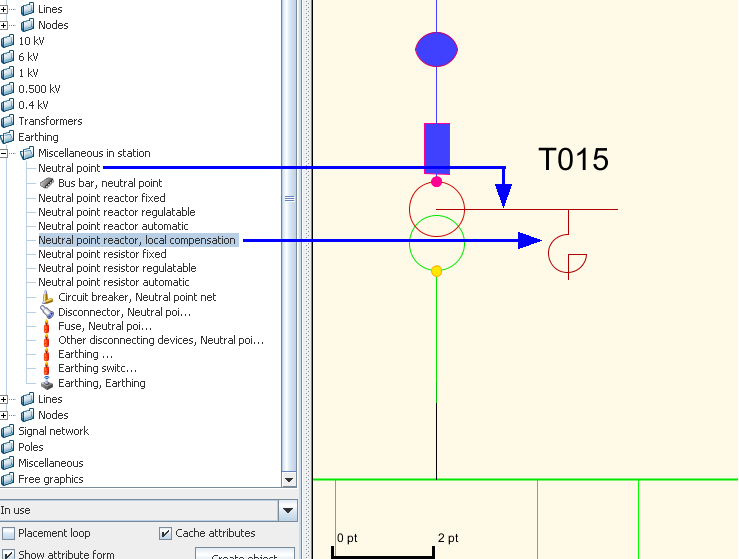739x559 pixels.
Task: Click the yellow connection node on transformer
Action: 436,271
